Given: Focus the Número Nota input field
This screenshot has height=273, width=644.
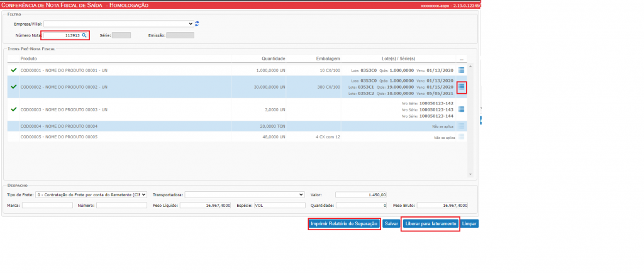Looking at the screenshot, I should tap(65, 36).
